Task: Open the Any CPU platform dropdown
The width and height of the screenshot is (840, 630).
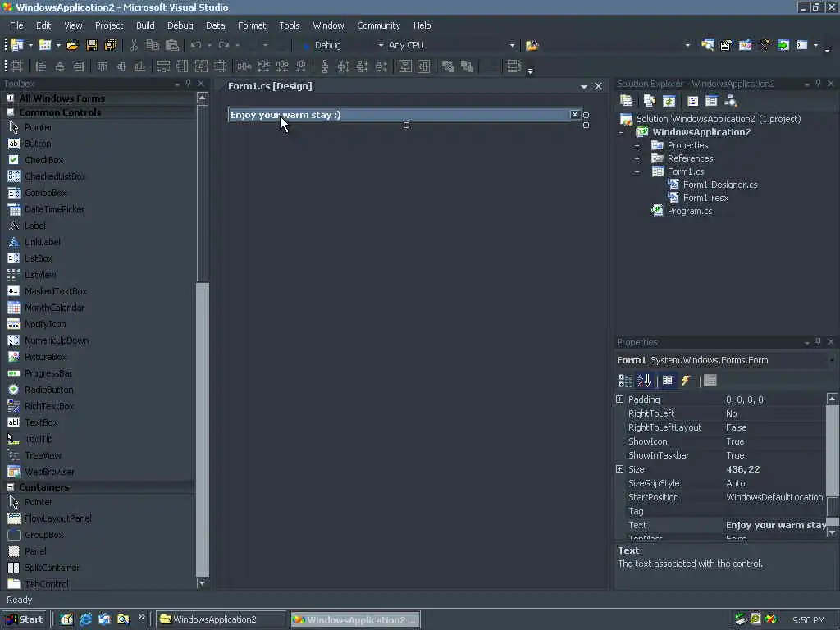Action: (x=512, y=46)
